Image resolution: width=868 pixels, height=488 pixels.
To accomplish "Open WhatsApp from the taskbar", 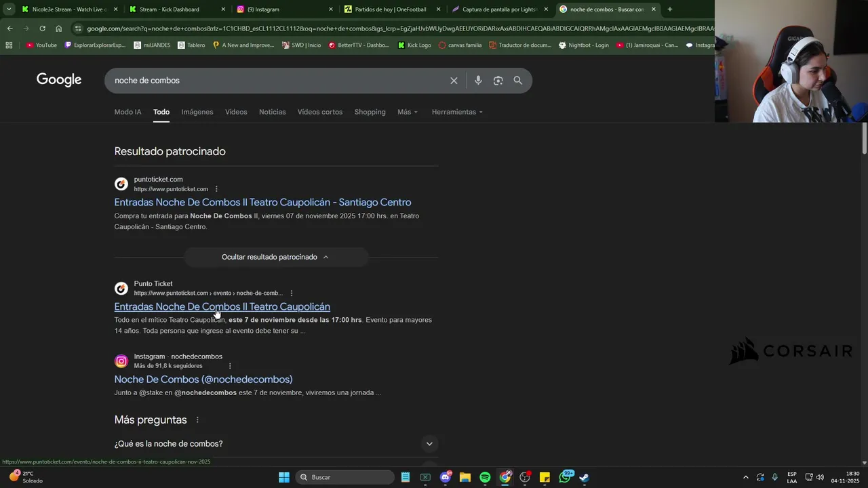I will (x=565, y=477).
